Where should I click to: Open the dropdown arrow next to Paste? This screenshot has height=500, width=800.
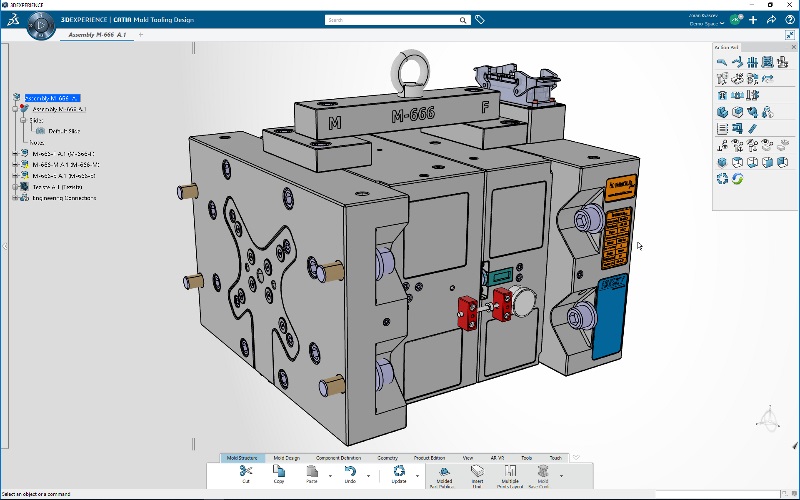click(332, 476)
